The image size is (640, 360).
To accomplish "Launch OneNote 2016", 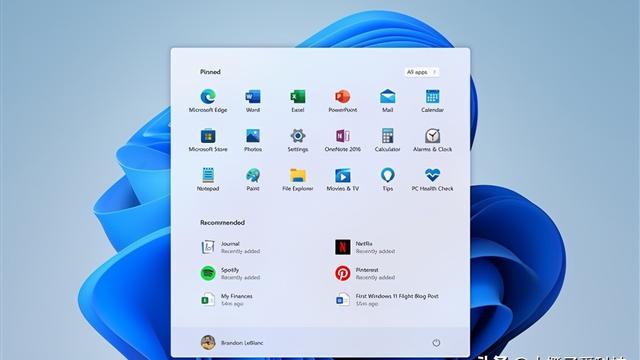I will click(x=342, y=140).
